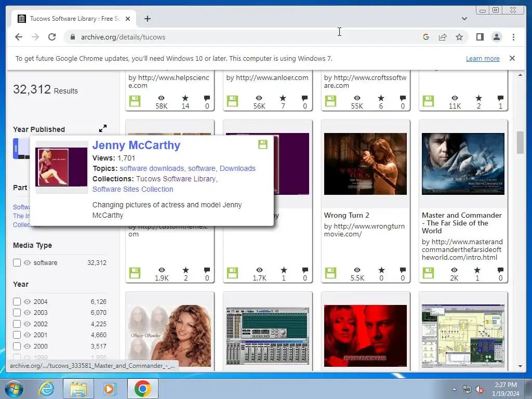Click the vertical scrollbar thumb
Viewport: 532px width, 399px height.
point(520,142)
